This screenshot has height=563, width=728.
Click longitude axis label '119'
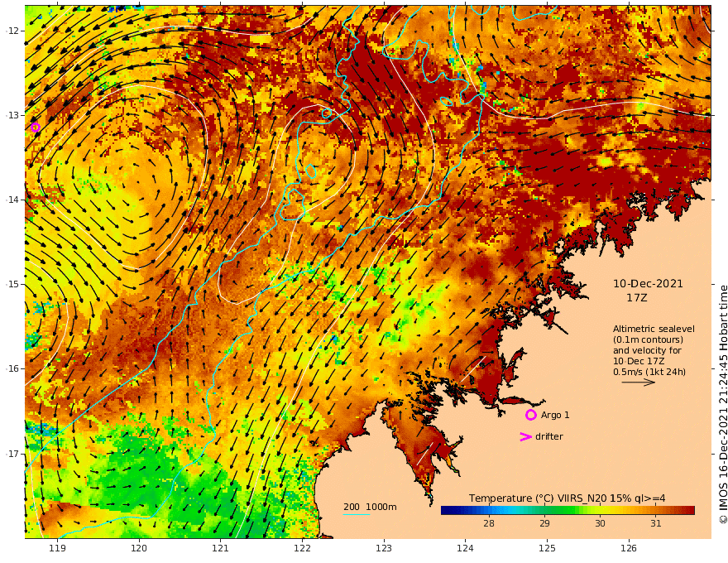pyautogui.click(x=57, y=548)
